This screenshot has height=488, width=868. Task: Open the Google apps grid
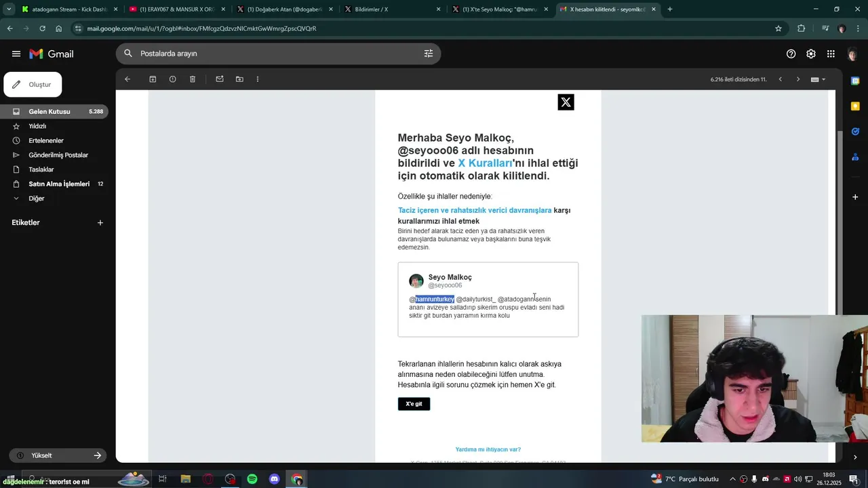(831, 54)
